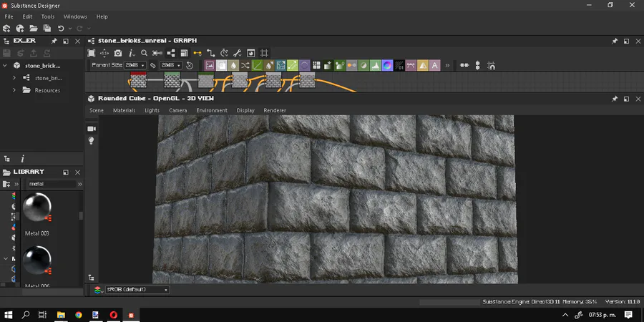Viewport: 644px width, 322px height.
Task: Click the timing stopwatch icon in graph toolbar
Action: point(224,53)
